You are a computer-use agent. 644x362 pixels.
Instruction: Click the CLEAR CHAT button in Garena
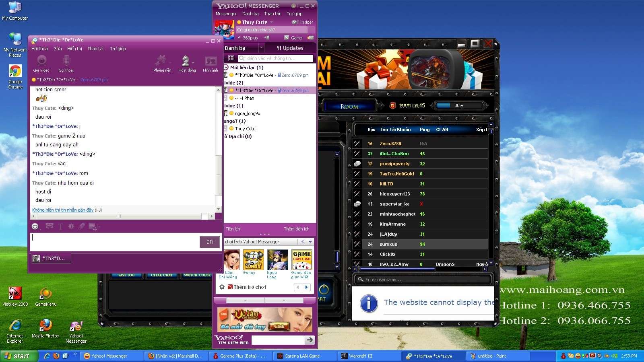coord(162,275)
